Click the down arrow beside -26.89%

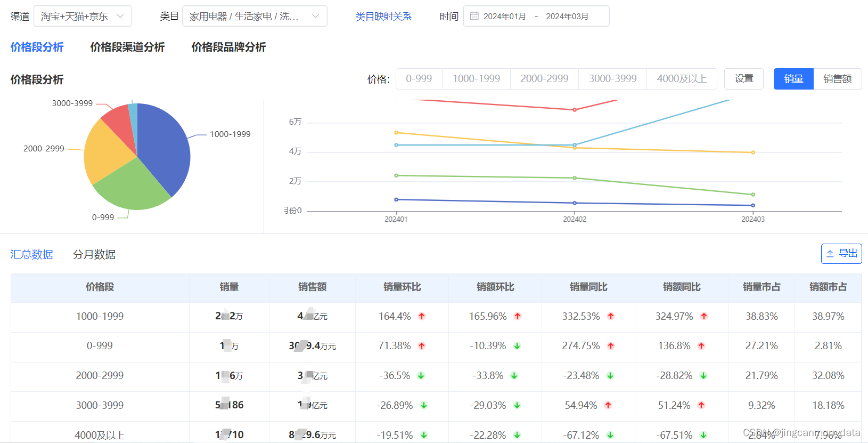(424, 405)
